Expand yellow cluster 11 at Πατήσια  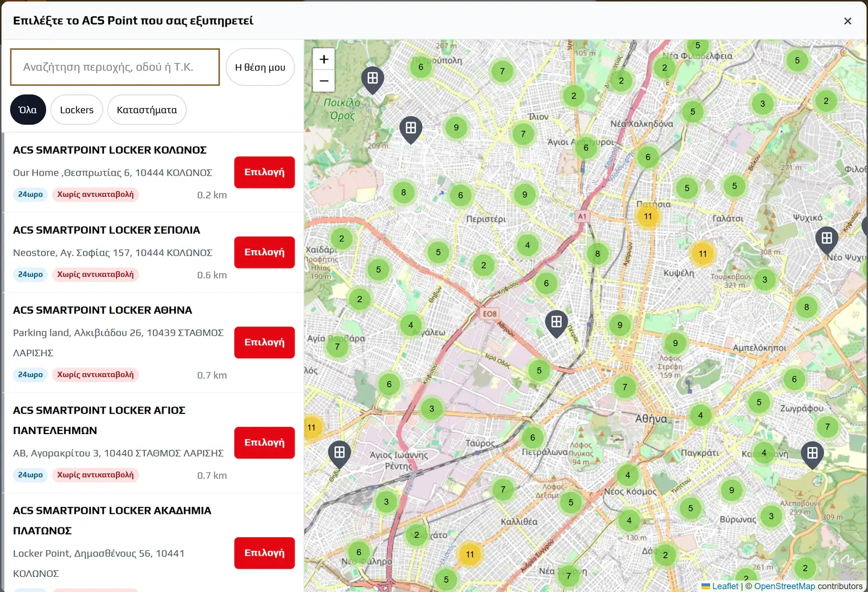pyautogui.click(x=648, y=216)
